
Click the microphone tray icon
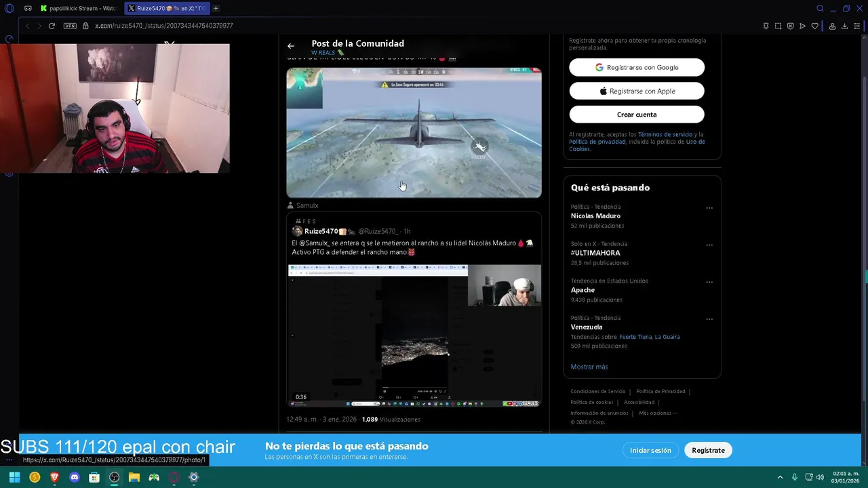coord(795,477)
